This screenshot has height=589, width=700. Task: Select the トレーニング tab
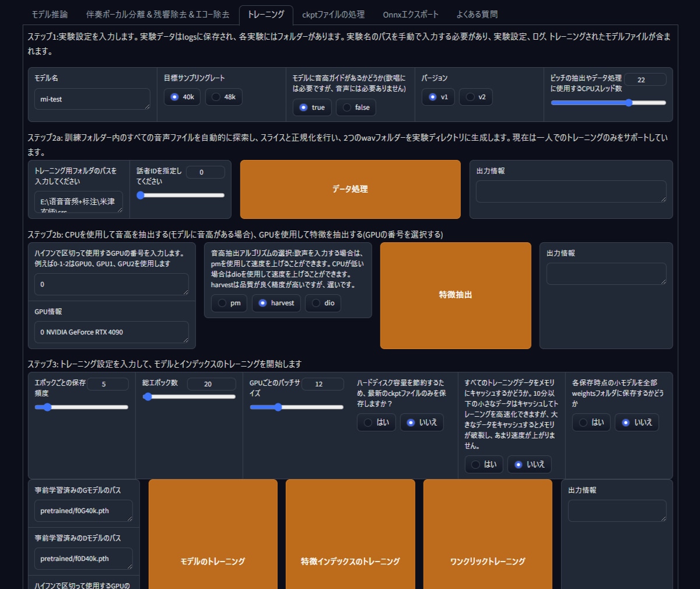pos(266,14)
